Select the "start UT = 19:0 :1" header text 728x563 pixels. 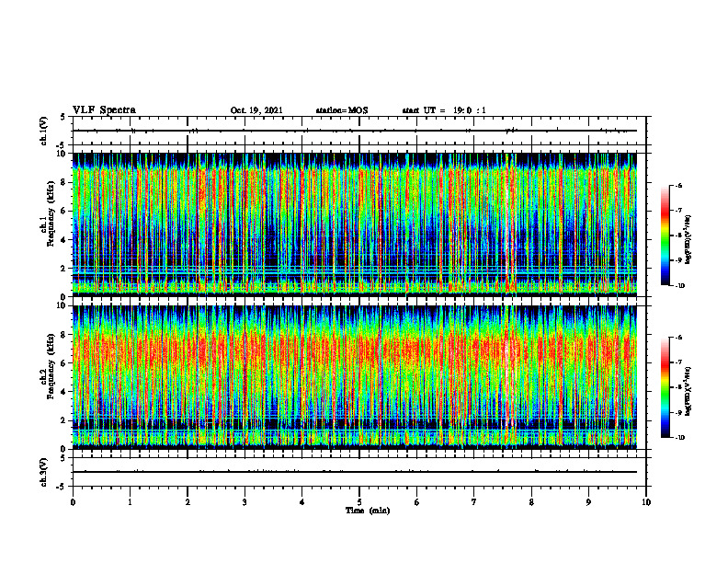click(x=444, y=110)
